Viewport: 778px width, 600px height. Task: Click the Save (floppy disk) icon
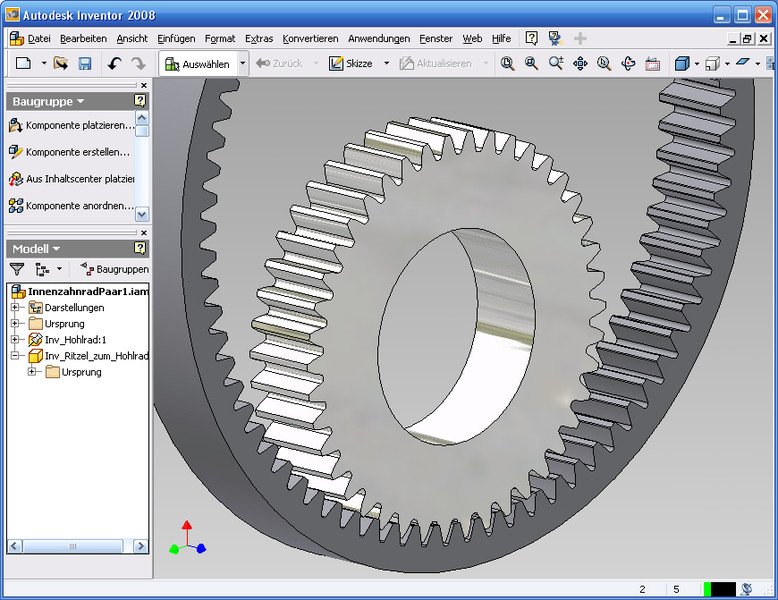click(85, 63)
